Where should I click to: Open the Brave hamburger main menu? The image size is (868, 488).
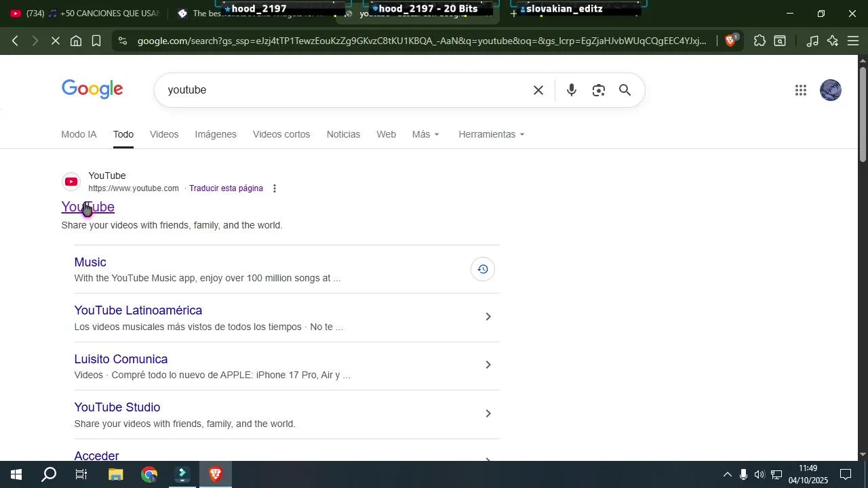(x=853, y=41)
